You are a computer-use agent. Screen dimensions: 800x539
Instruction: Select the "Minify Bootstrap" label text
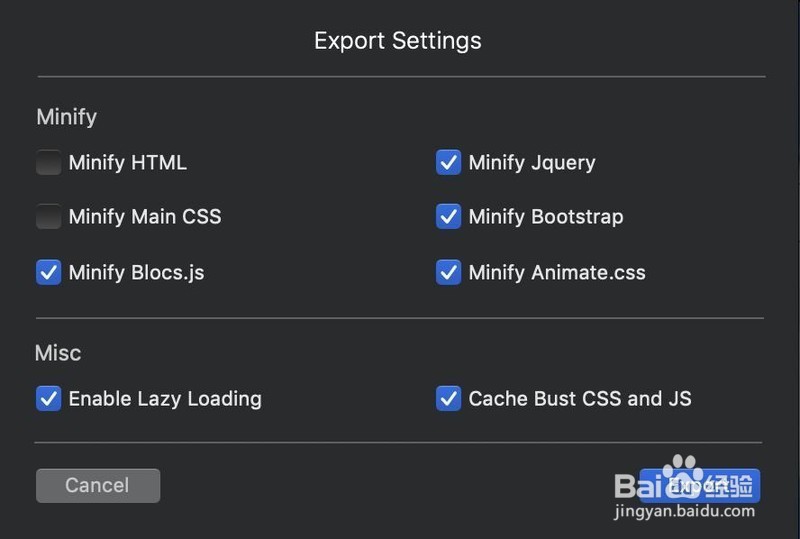pos(546,216)
